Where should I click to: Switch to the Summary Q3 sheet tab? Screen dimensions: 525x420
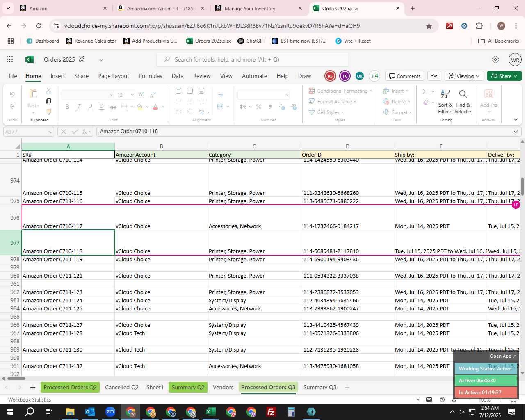[x=320, y=387]
